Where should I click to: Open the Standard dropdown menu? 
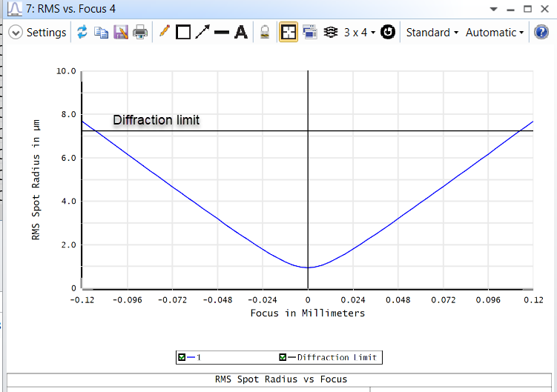432,33
